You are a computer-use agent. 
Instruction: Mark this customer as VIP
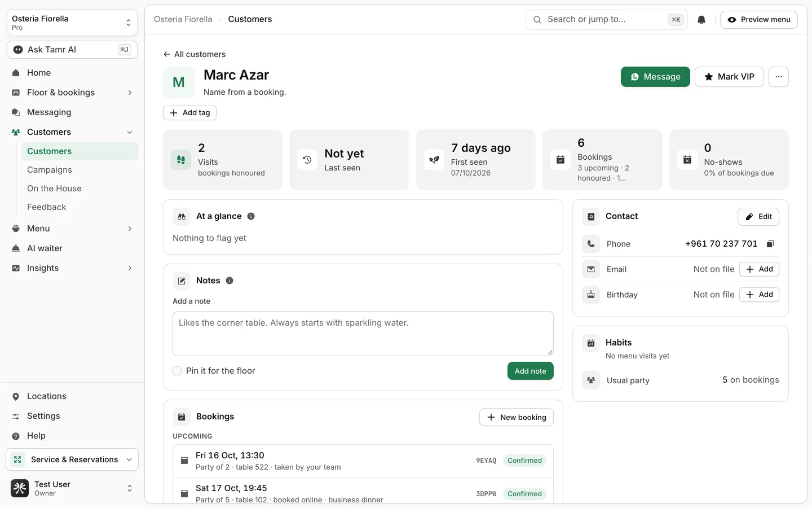[729, 77]
